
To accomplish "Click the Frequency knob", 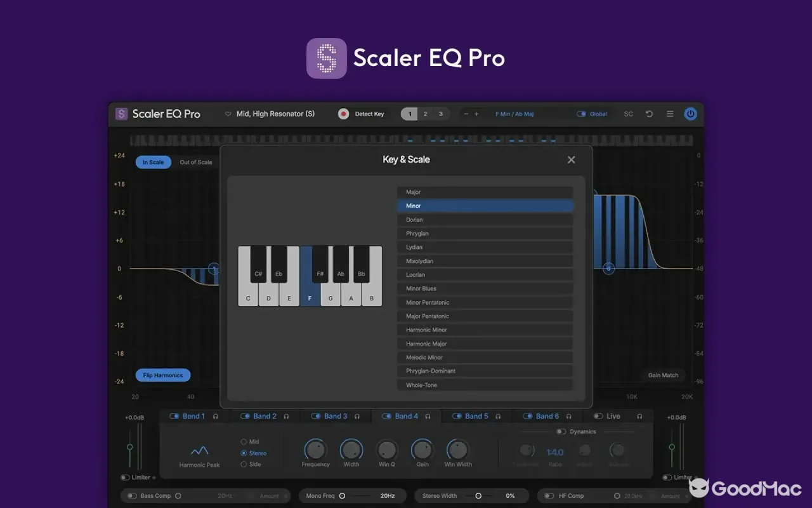I will pos(315,450).
